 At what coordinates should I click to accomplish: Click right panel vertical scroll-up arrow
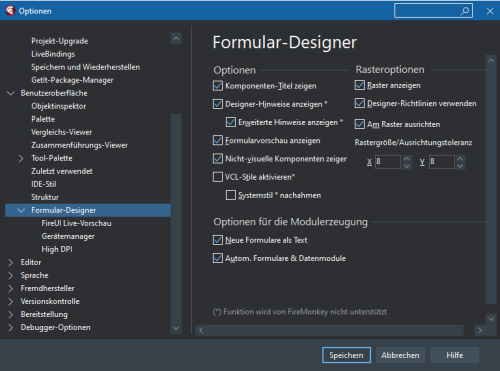pos(491,60)
